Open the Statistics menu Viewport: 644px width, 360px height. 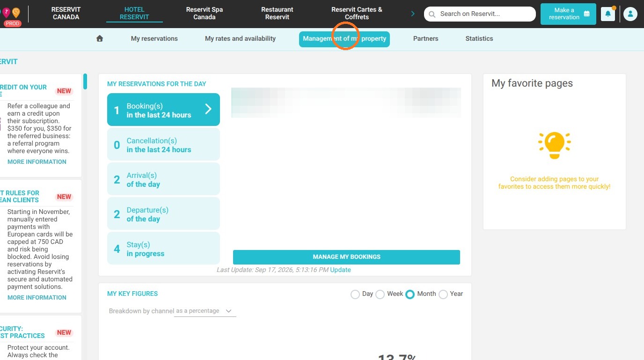479,39
